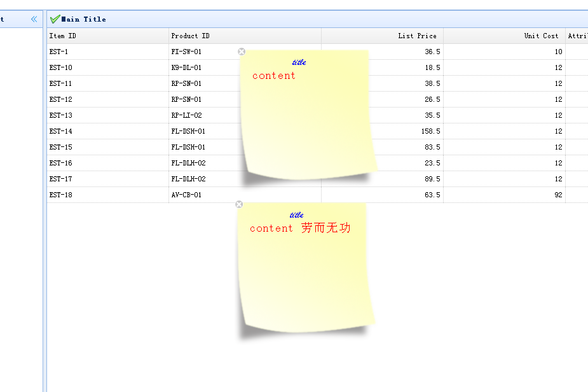Select the EST-13 row cell
The width and height of the screenshot is (588, 392).
tap(107, 115)
